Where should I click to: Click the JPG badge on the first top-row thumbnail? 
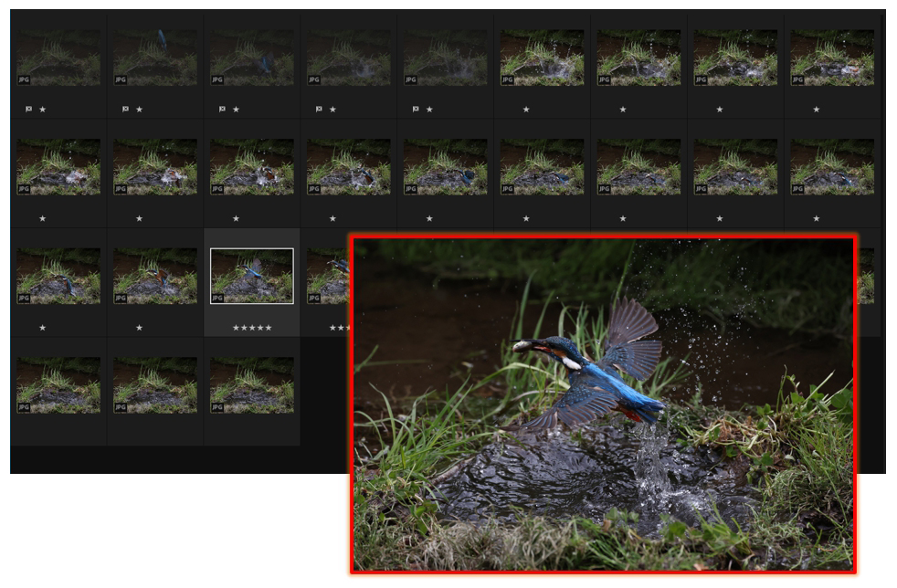[x=23, y=79]
